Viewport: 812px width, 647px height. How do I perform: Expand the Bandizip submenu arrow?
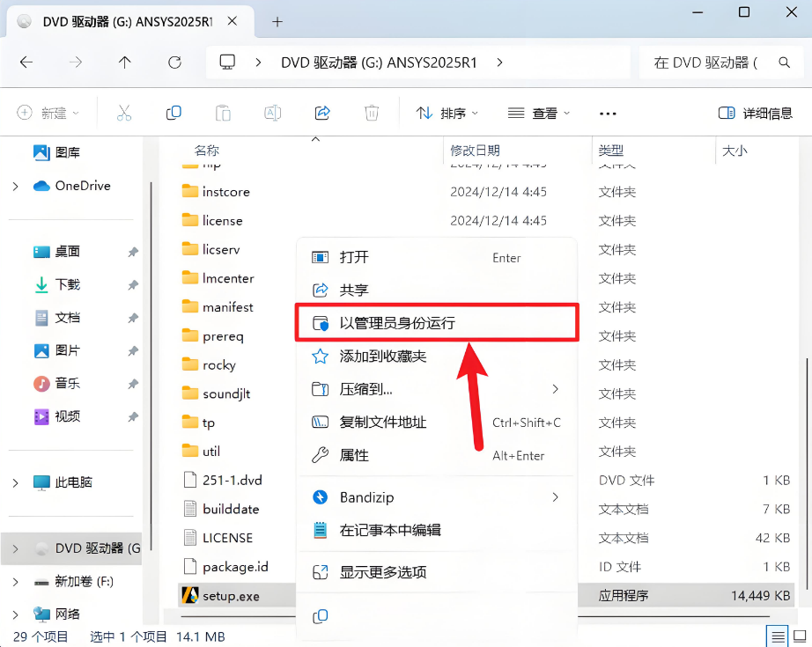(x=555, y=497)
